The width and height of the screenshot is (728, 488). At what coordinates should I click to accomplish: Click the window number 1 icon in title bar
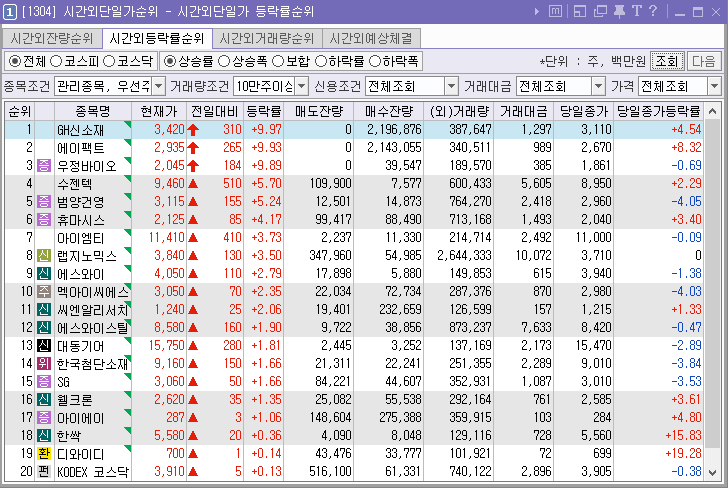9,11
